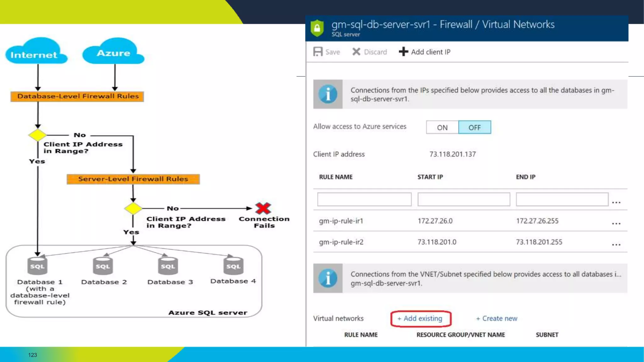Select the gm-ip-rule-ir1 rule name
Viewport: 644px width, 362px height.
tap(341, 221)
